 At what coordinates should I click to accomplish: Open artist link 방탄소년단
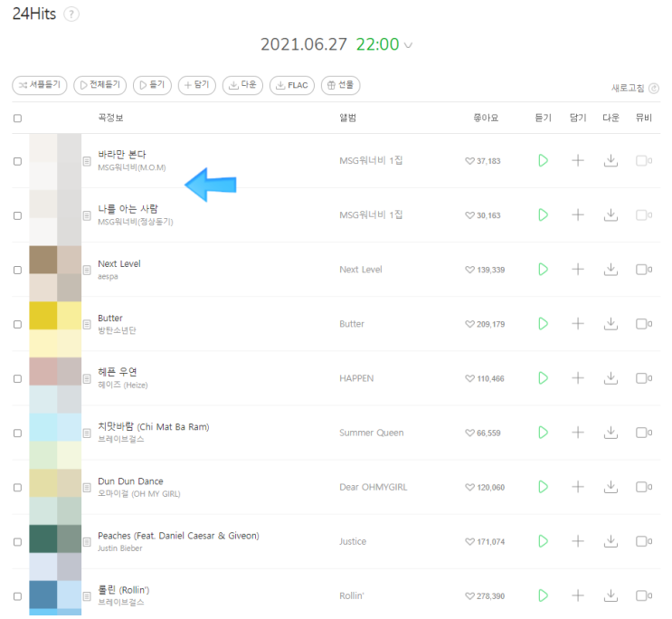click(117, 330)
